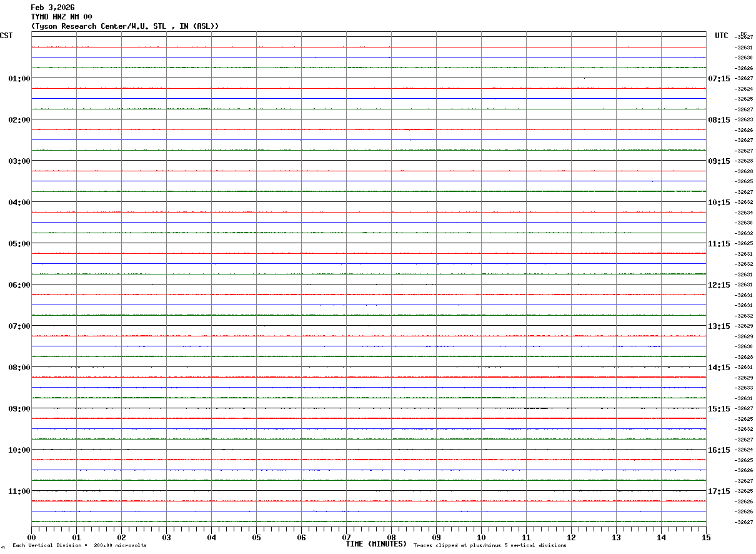Click the traces clipped footnote text
Image resolution: width=756 pixels, height=554 pixels.
[490, 546]
